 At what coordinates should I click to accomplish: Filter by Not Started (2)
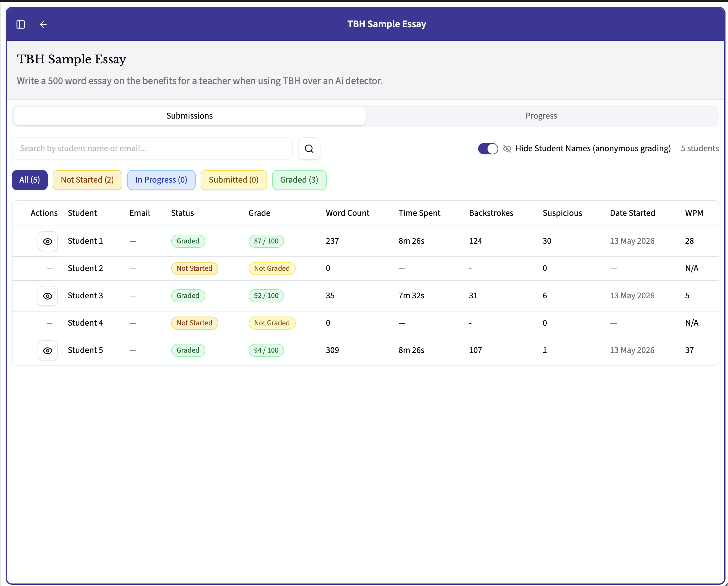[87, 180]
